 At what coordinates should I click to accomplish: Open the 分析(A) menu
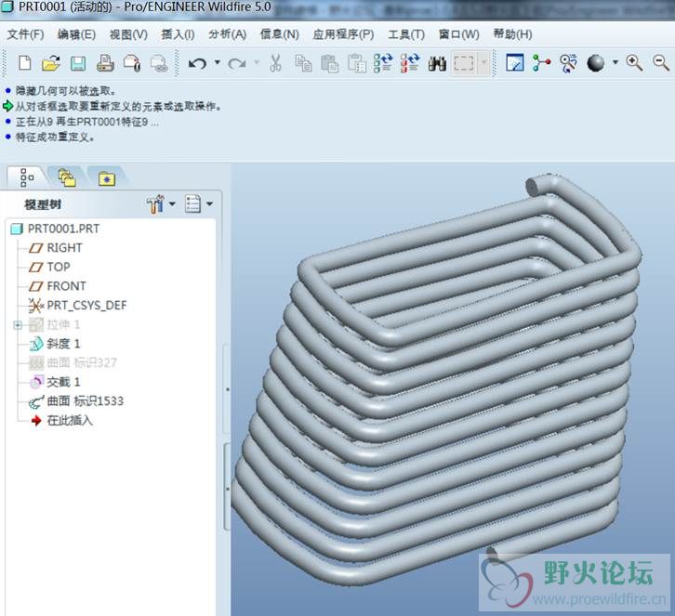[227, 34]
